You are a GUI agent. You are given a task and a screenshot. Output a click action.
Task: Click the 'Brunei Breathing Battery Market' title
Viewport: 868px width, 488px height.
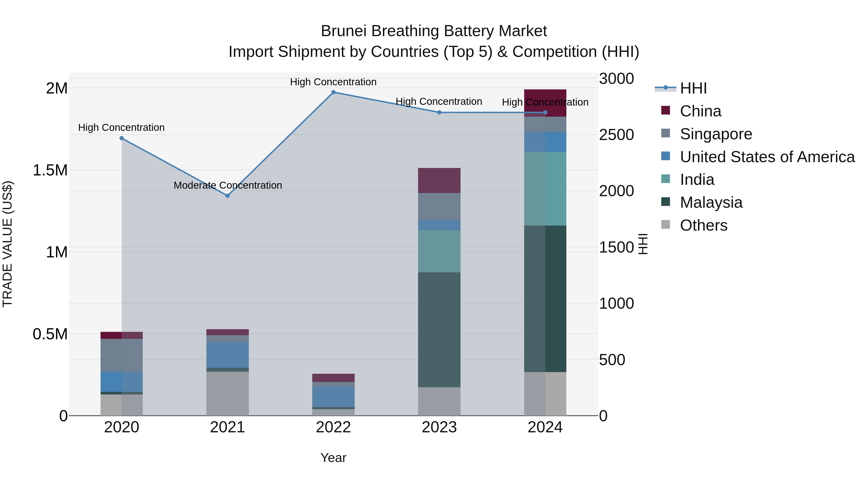(x=434, y=31)
